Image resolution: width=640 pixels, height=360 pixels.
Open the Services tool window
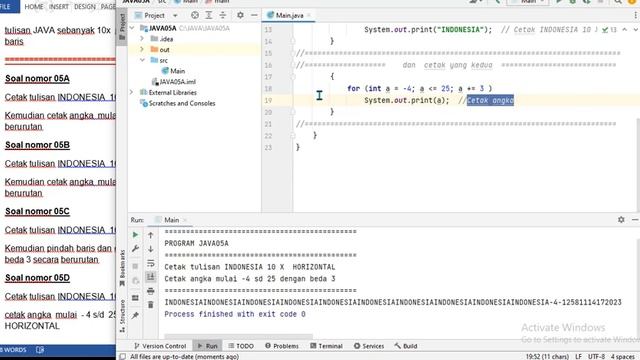click(x=369, y=346)
